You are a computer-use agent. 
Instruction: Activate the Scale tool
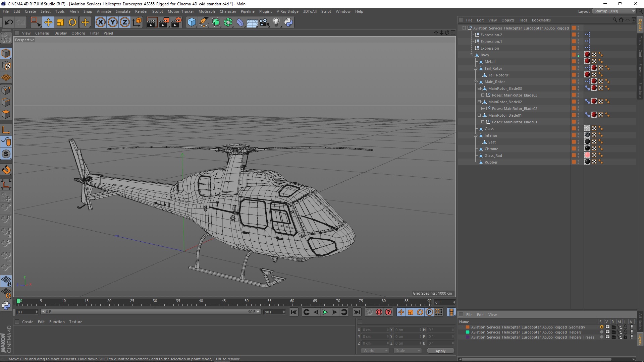pyautogui.click(x=60, y=22)
